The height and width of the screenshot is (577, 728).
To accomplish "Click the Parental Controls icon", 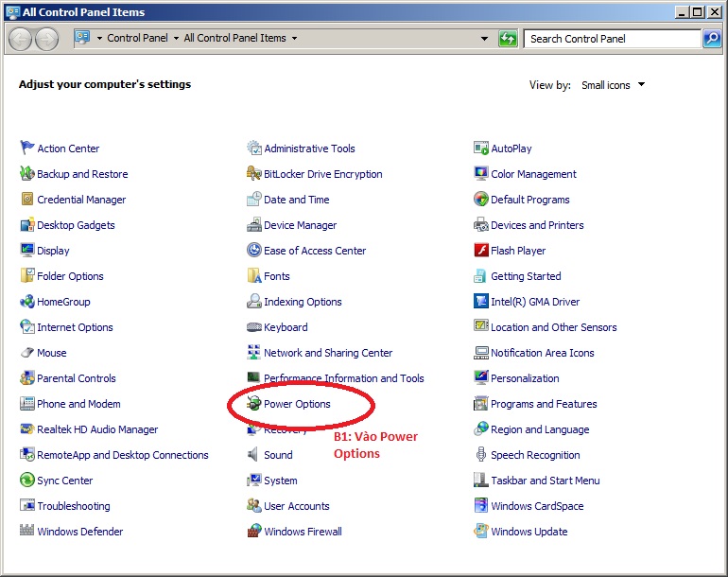I will pos(26,377).
